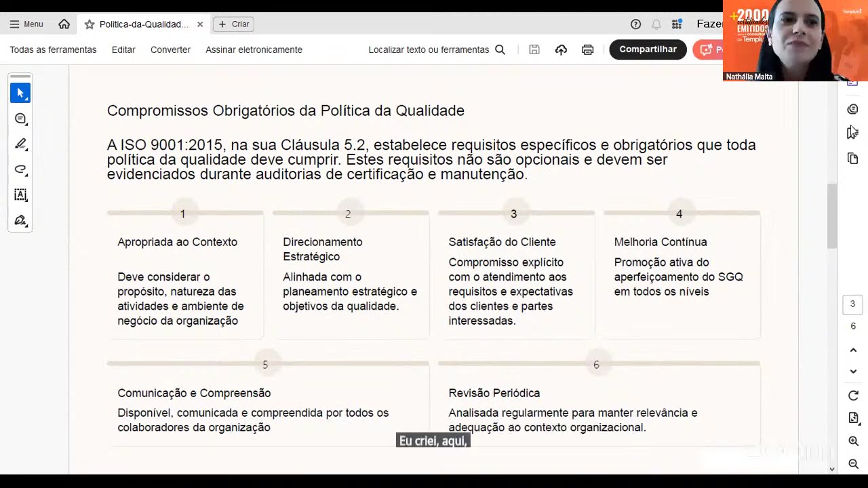The width and height of the screenshot is (868, 488).
Task: Star the Politica-da-Qualidade tab as favorite
Action: pos(89,24)
